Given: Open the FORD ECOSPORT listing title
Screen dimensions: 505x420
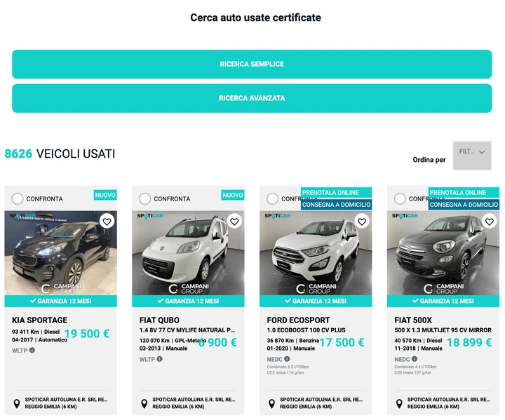Looking at the screenshot, I should point(298,320).
